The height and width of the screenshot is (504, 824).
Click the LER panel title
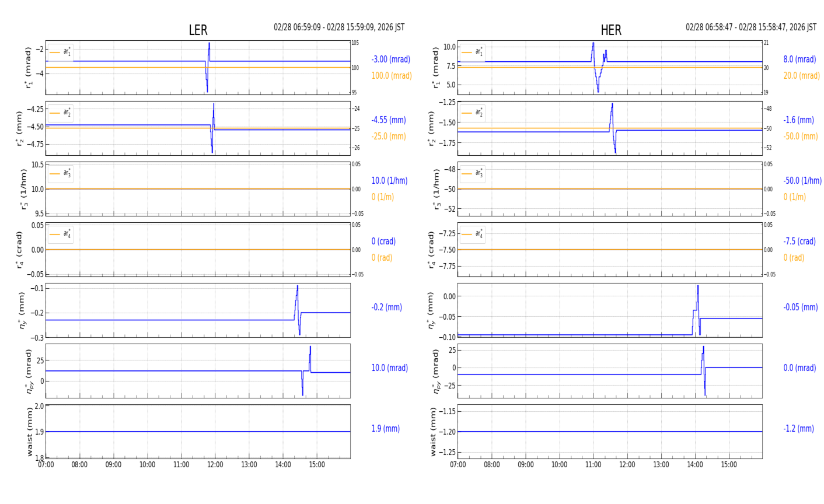click(x=198, y=30)
